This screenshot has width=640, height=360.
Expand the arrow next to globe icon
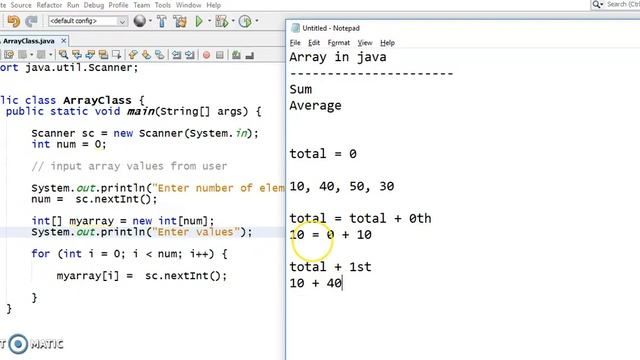150,20
